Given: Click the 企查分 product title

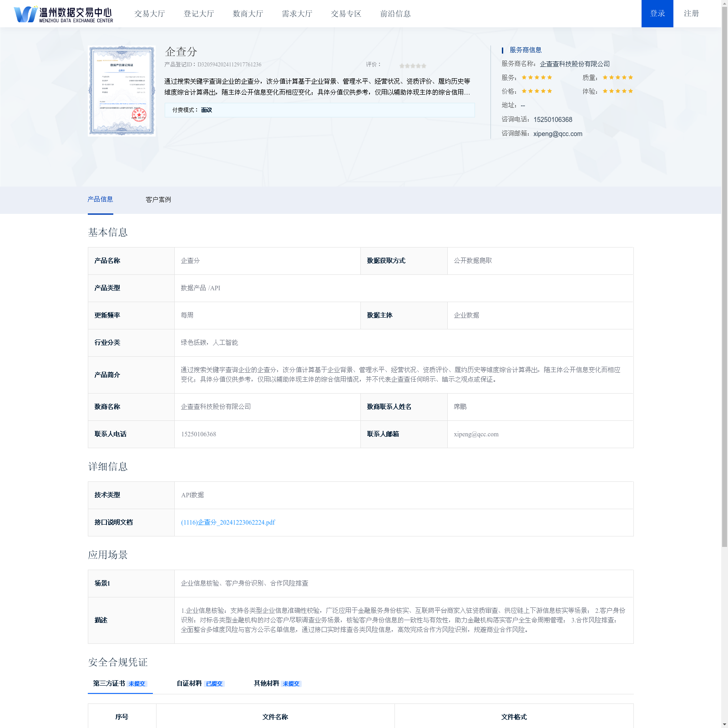Looking at the screenshot, I should [181, 52].
